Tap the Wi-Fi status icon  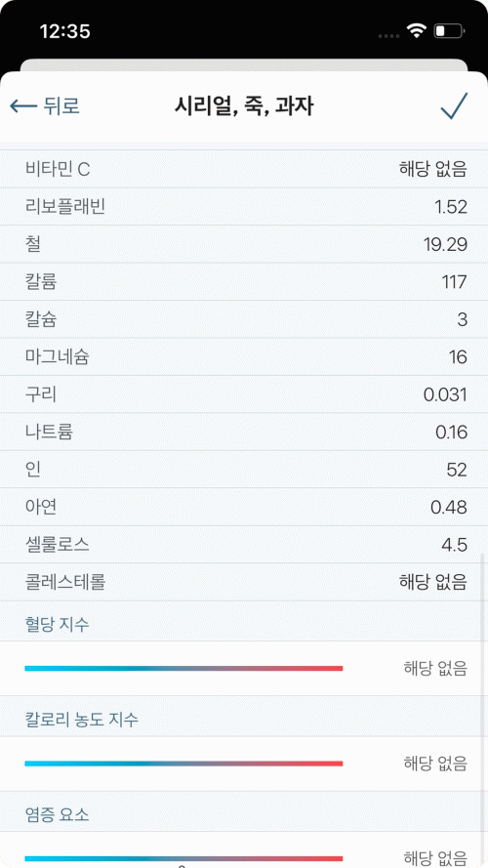pos(416,31)
